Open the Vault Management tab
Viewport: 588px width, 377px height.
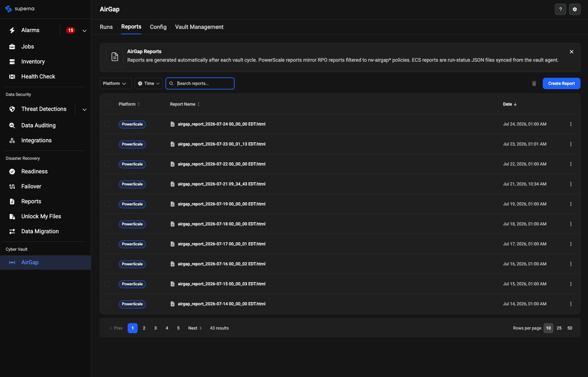[x=199, y=27]
